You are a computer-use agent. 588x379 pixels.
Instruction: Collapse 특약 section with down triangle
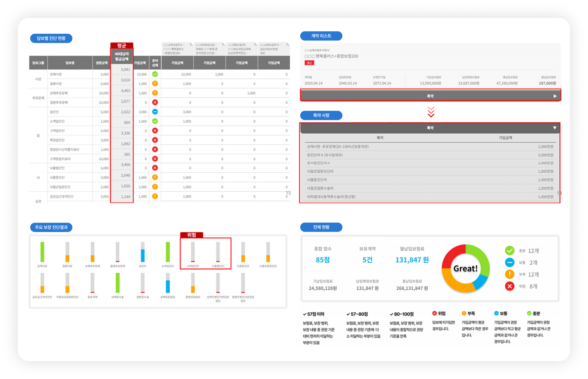point(555,128)
